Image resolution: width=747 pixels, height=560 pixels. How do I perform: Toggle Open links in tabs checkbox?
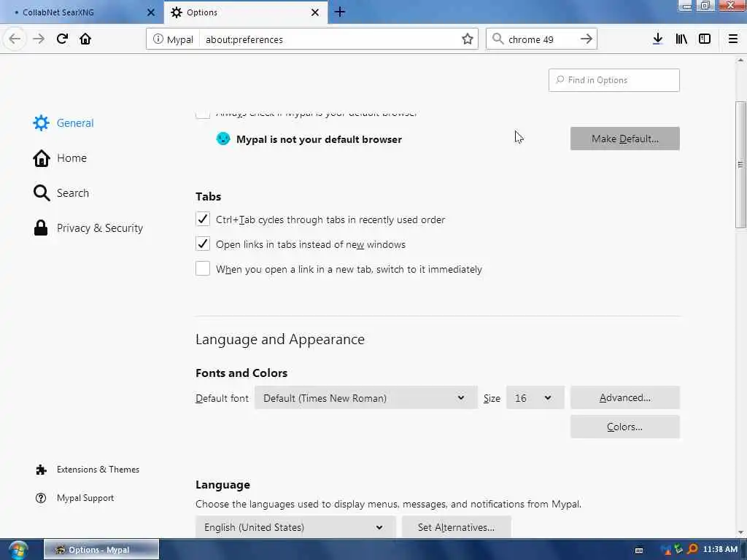click(203, 244)
